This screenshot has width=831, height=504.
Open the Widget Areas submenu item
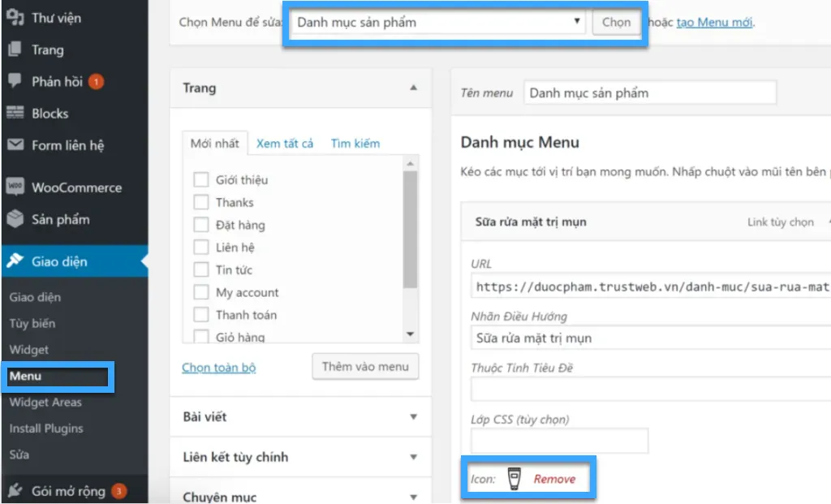point(45,403)
